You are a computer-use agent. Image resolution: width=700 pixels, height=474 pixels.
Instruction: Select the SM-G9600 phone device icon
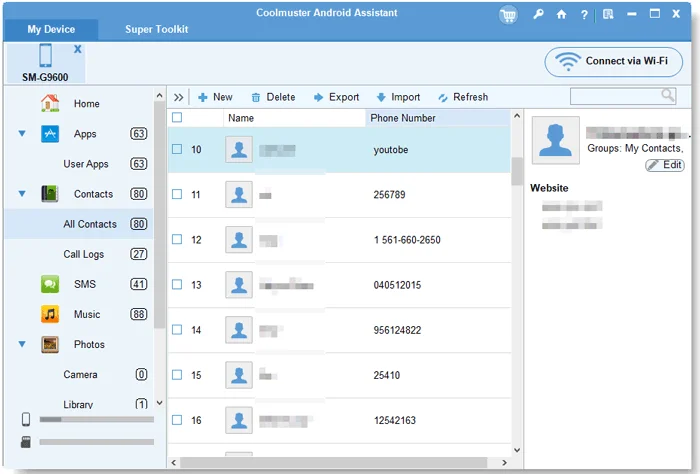[x=45, y=56]
